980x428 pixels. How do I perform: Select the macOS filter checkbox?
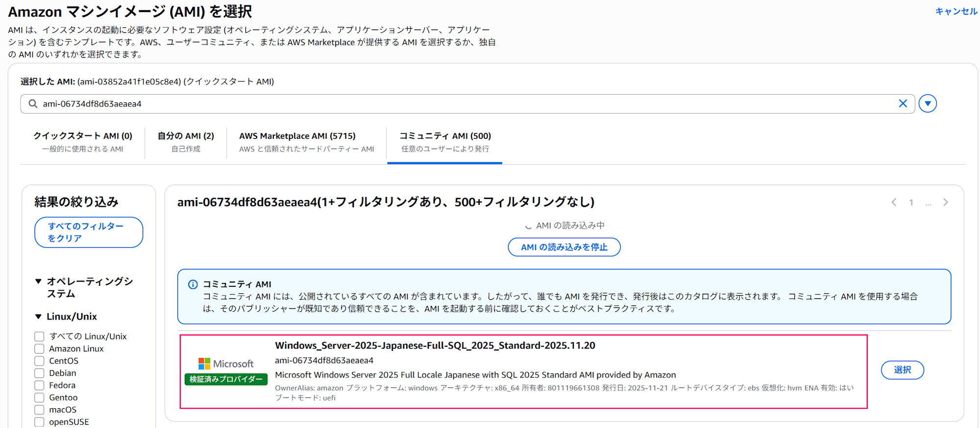click(39, 410)
